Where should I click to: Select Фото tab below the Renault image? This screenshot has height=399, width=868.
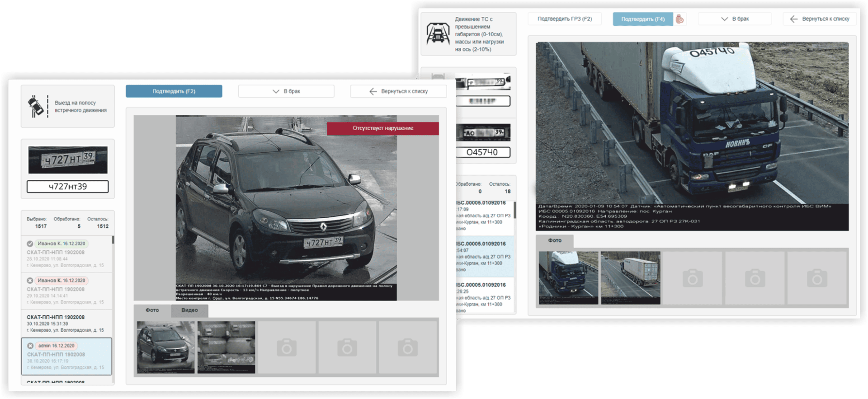coord(152,310)
